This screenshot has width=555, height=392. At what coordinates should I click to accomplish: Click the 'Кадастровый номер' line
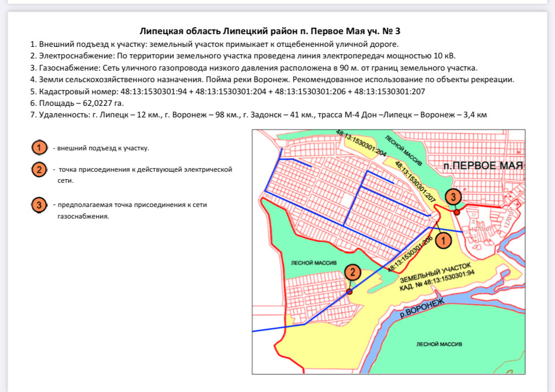point(227,91)
